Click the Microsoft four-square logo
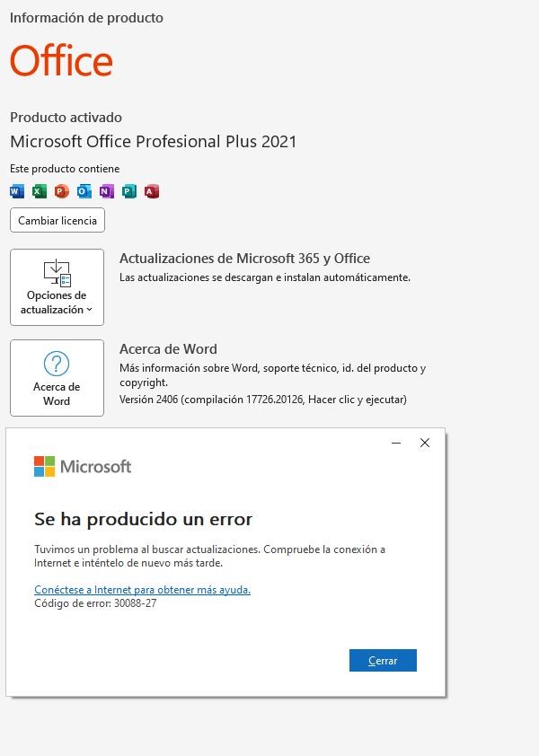Screen dimensions: 539x756 coord(44,467)
